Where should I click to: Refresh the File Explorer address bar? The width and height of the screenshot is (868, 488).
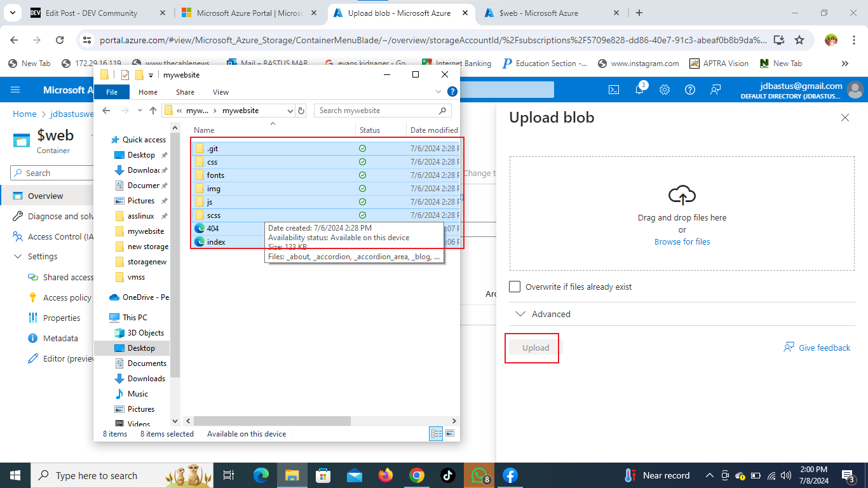coord(301,111)
